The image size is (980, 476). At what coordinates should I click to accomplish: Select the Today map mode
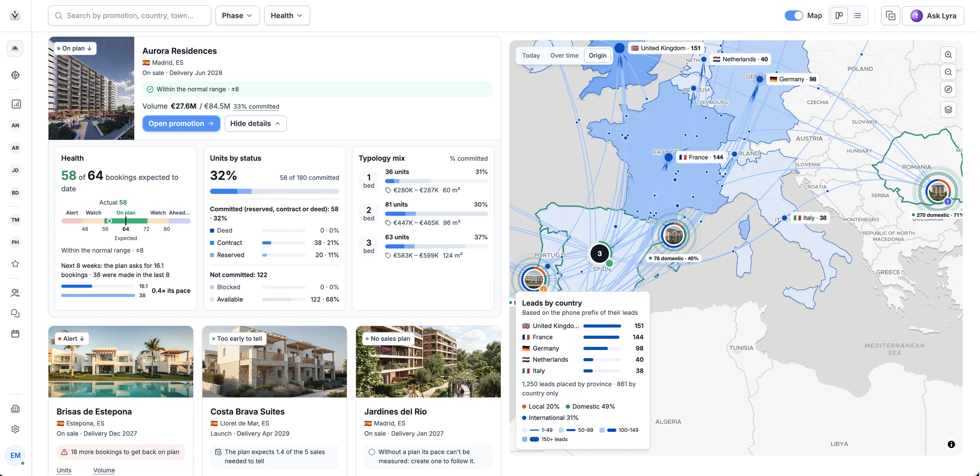coord(531,56)
